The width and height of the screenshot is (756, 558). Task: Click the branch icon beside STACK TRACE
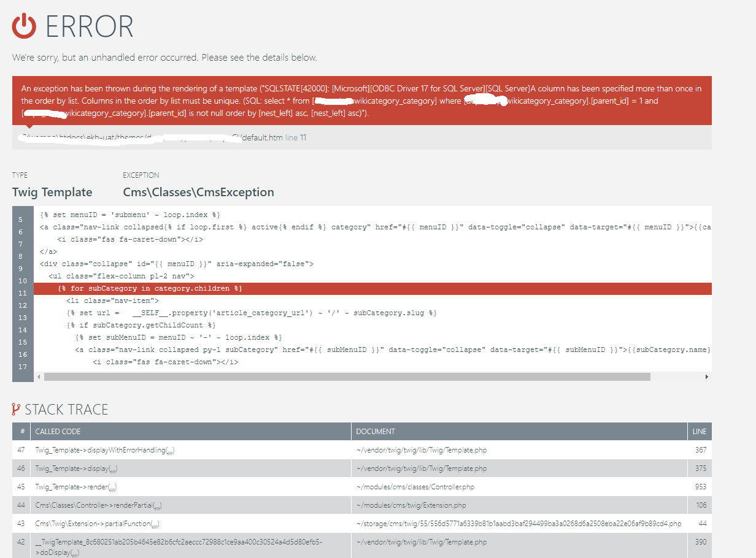pyautogui.click(x=17, y=410)
